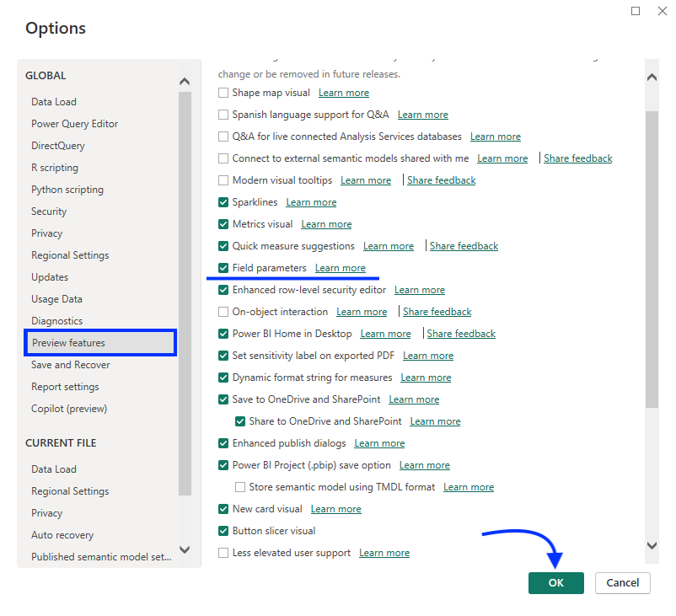This screenshot has height=616, width=676.
Task: Open R scripting settings
Action: 54,168
